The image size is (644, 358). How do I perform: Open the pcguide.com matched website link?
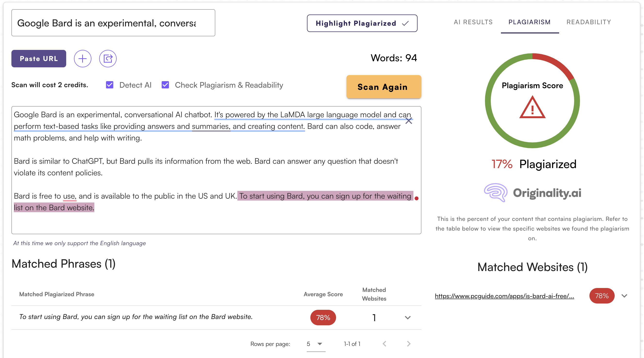[504, 296]
